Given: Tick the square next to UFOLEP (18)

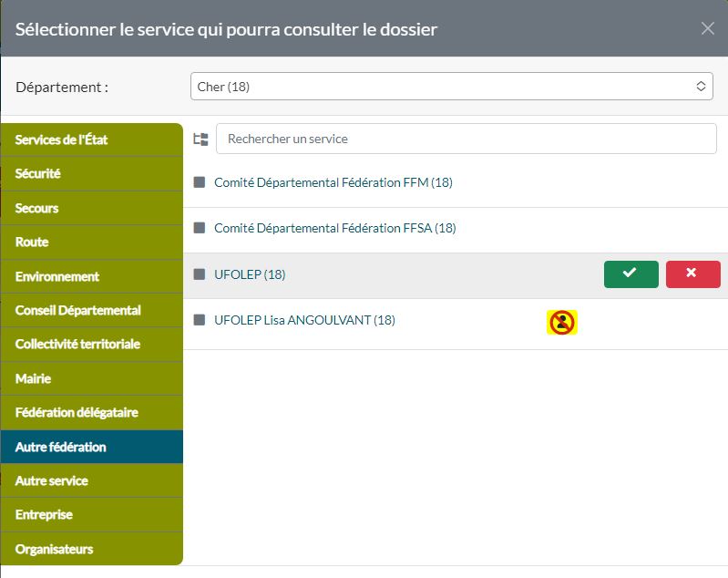Looking at the screenshot, I should pyautogui.click(x=200, y=274).
